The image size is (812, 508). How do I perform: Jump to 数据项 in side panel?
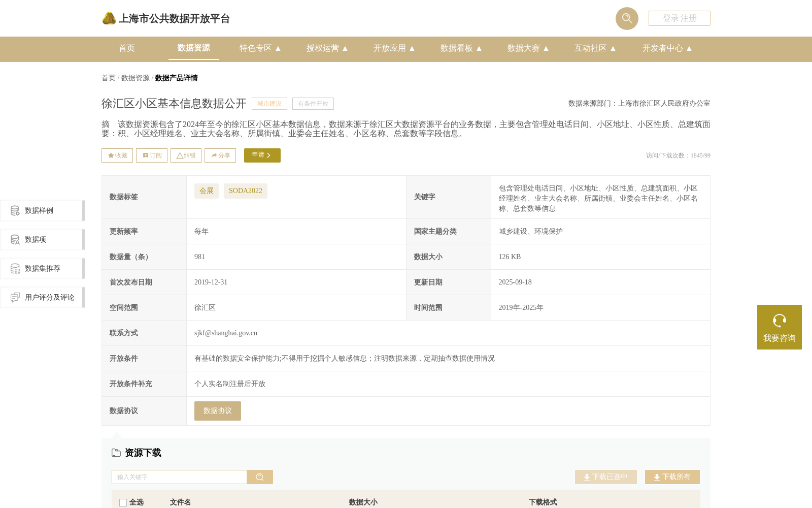(43, 240)
